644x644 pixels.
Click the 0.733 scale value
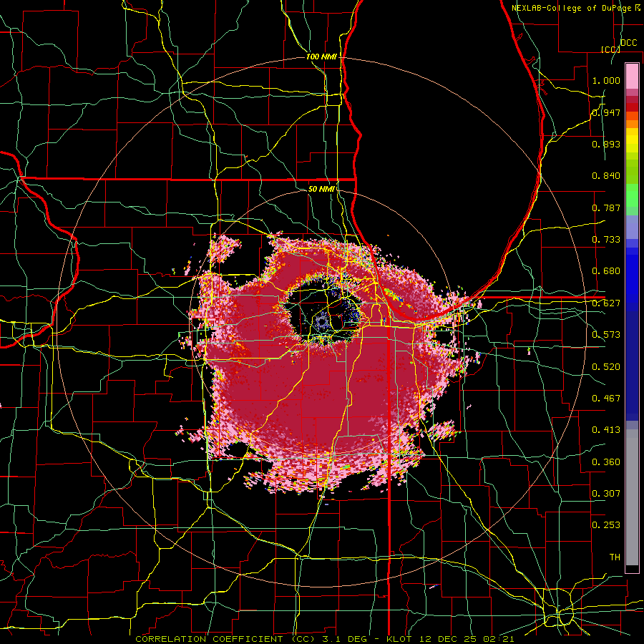coord(606,240)
